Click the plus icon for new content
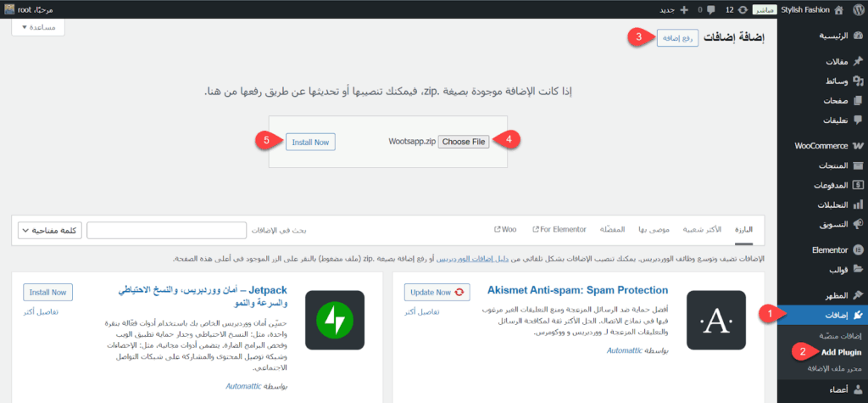The height and width of the screenshot is (403, 868). click(684, 9)
